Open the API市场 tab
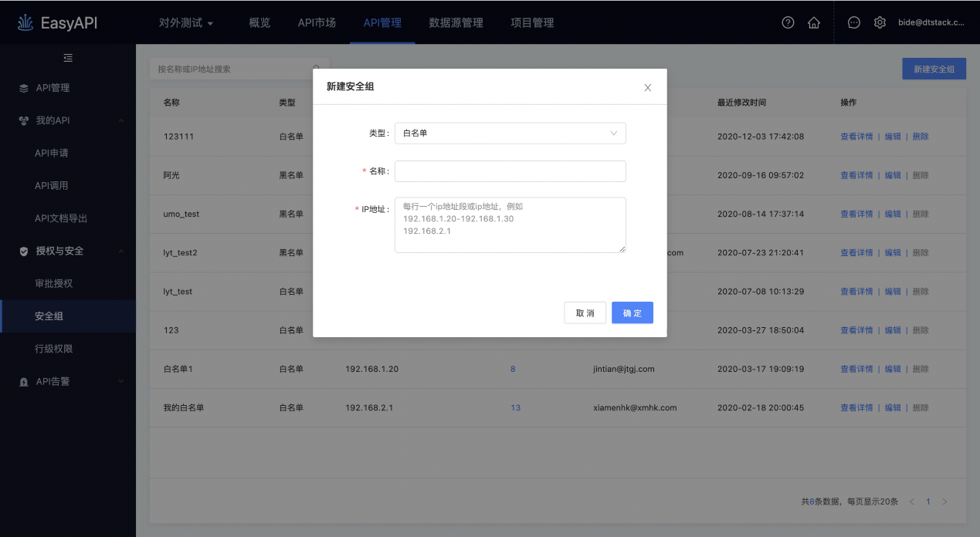 [317, 22]
